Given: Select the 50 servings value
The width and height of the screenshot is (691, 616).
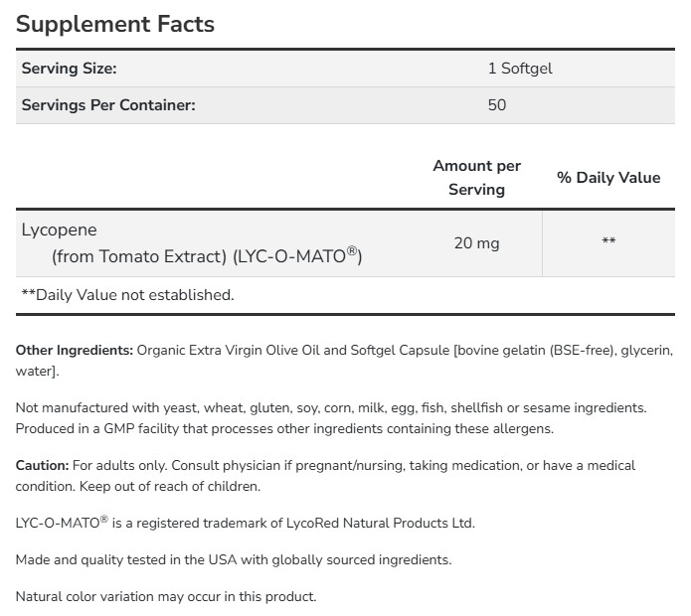Looking at the screenshot, I should point(496,104).
